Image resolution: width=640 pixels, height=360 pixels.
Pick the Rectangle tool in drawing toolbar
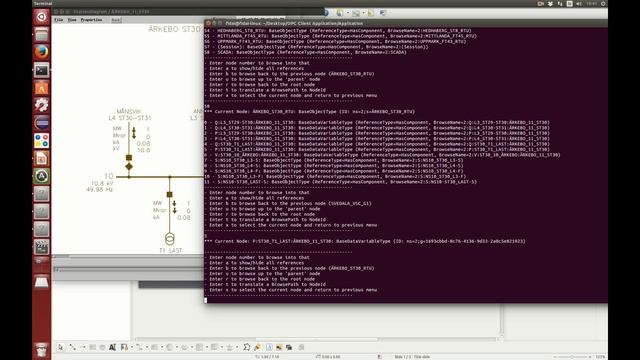(93, 347)
